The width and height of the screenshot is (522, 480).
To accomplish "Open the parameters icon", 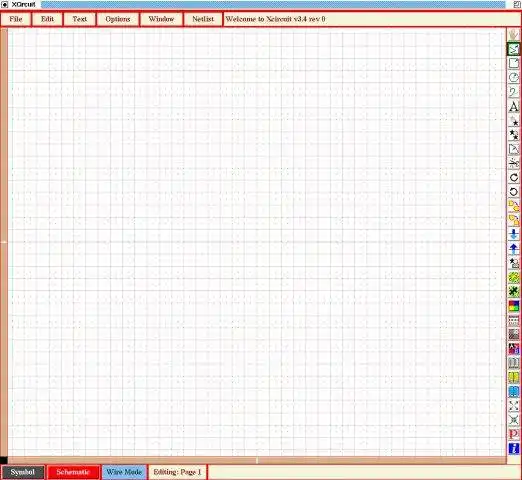I will click(514, 349).
